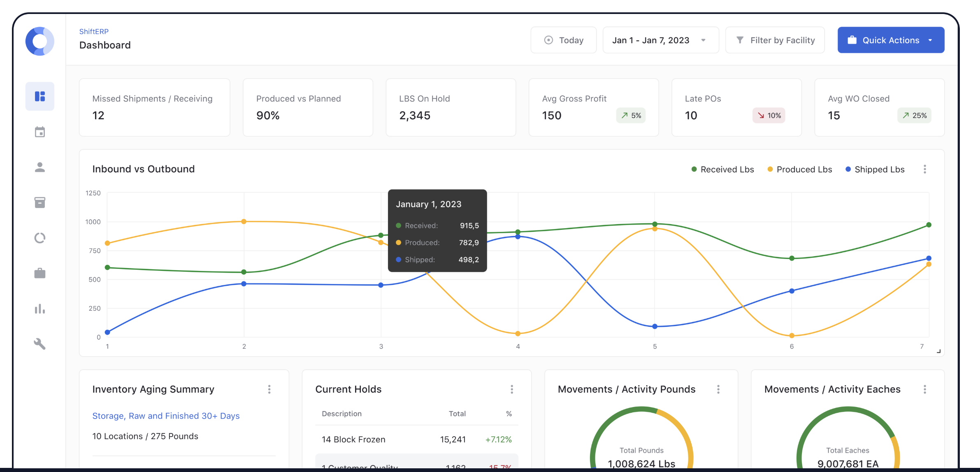Select the Produced vs Planned card
The height and width of the screenshot is (472, 980).
click(308, 107)
